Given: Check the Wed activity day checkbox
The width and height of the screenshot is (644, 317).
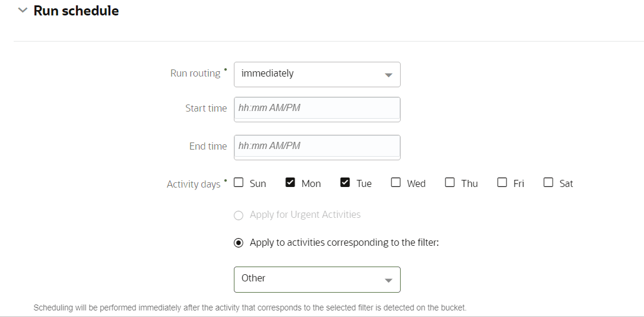Looking at the screenshot, I should [395, 182].
